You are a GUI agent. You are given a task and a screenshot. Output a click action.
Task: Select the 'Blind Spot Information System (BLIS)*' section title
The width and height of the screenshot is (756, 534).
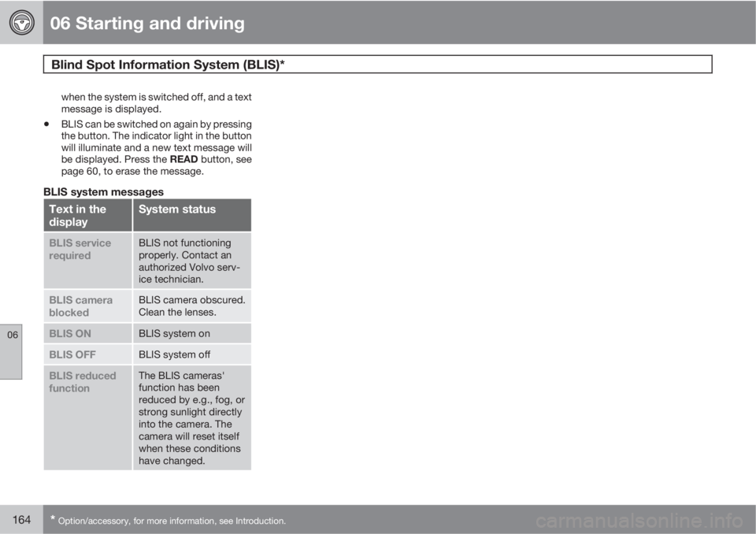tap(168, 65)
